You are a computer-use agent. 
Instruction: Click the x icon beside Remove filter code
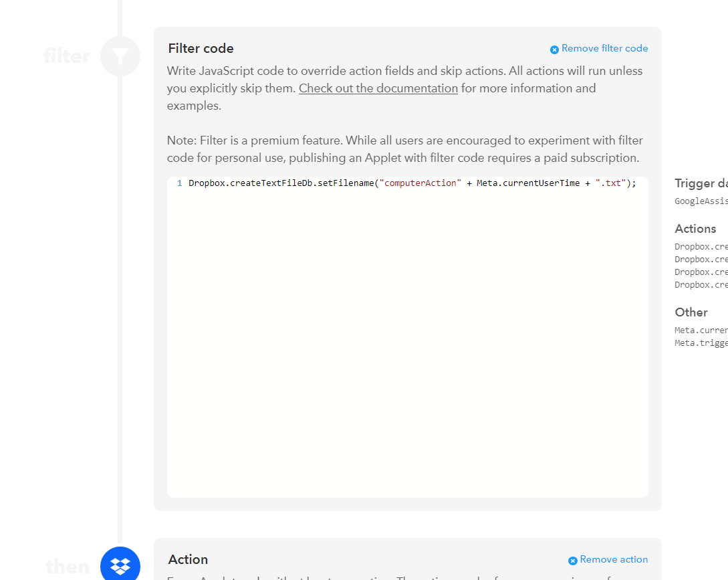click(x=554, y=48)
